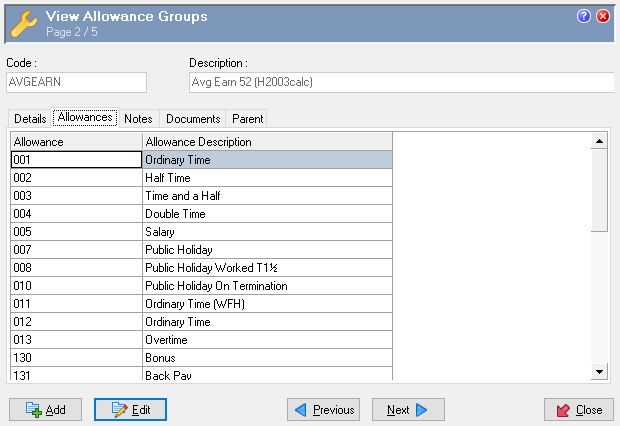Image resolution: width=620 pixels, height=426 pixels.
Task: Click the scrollbar down arrow
Action: pos(599,372)
